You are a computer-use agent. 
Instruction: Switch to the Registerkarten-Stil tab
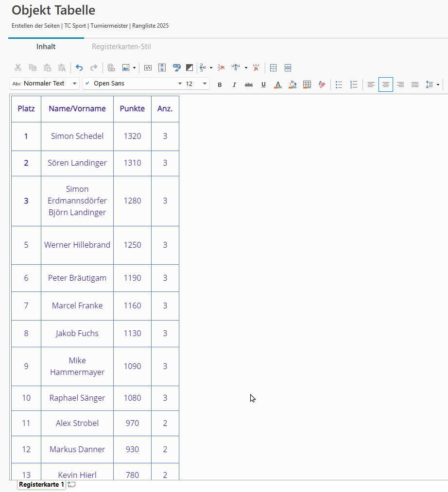tap(121, 47)
